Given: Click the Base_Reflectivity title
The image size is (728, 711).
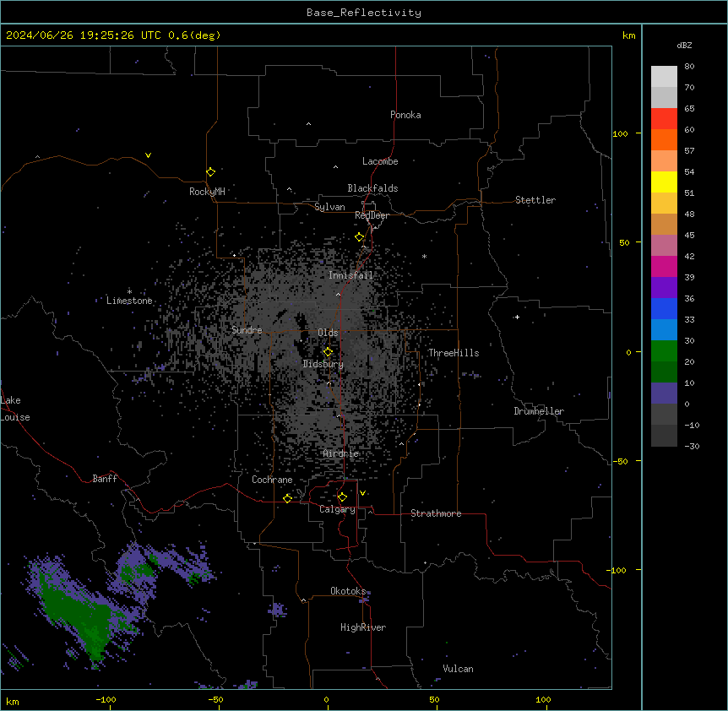Looking at the screenshot, I should 364,13.
